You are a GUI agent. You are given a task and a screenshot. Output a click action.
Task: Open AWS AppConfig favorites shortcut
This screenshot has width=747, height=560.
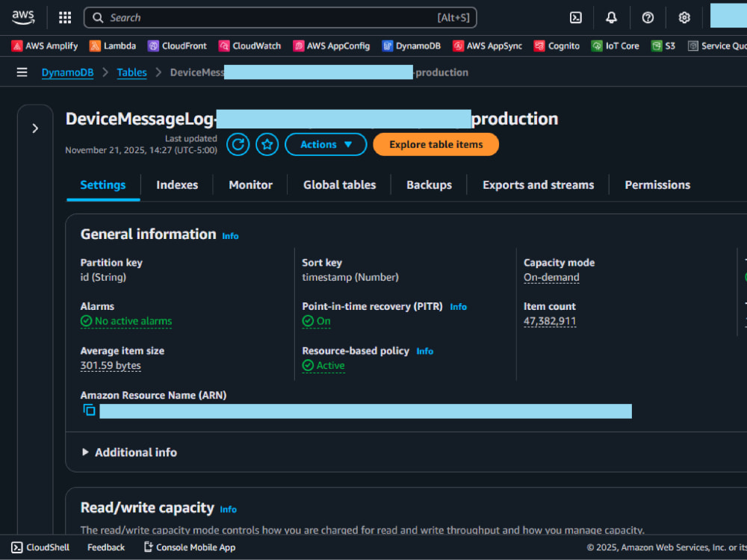pos(331,46)
